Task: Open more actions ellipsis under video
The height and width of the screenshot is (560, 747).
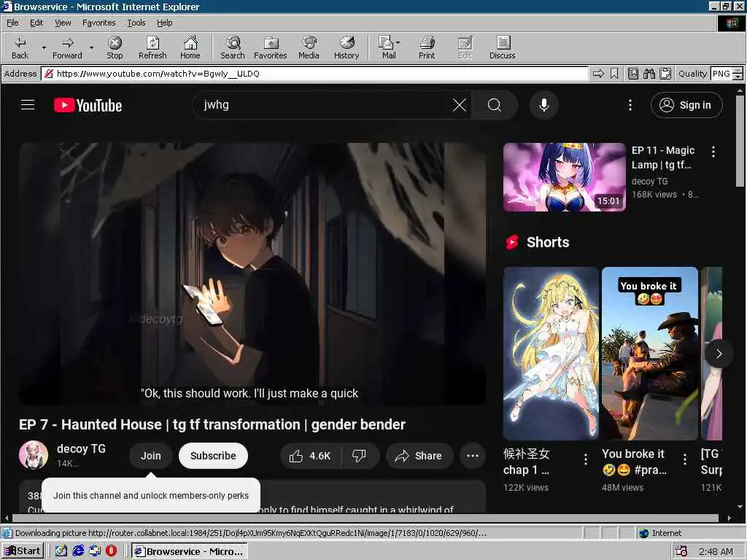Action: tap(473, 456)
